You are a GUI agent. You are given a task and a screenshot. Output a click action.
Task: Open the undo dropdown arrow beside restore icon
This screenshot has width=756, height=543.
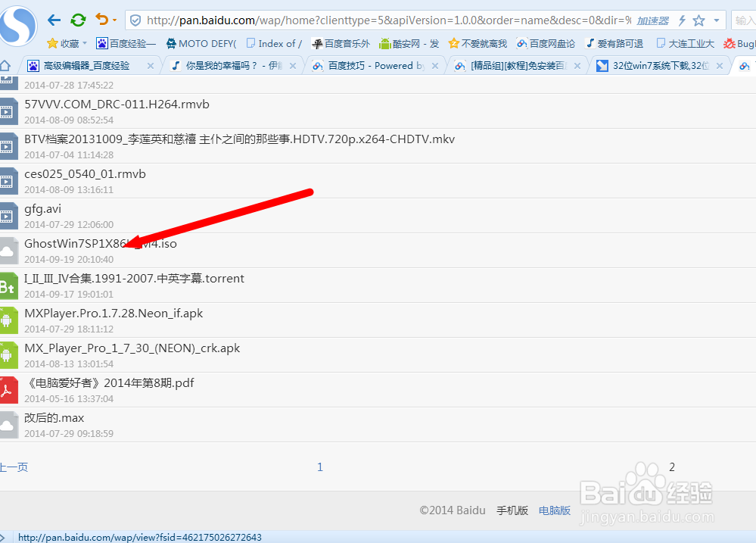(x=115, y=20)
